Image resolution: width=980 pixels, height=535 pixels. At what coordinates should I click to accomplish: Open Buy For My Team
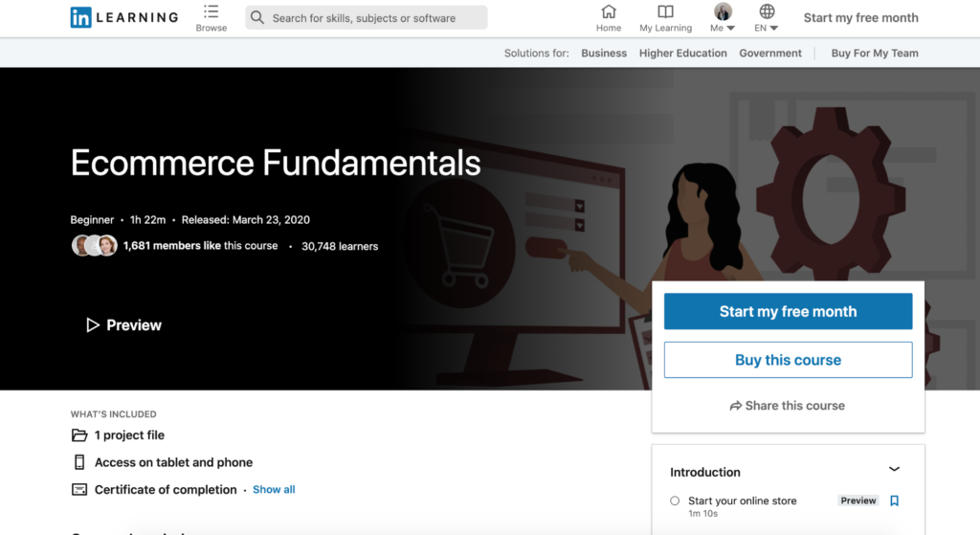pyautogui.click(x=875, y=54)
